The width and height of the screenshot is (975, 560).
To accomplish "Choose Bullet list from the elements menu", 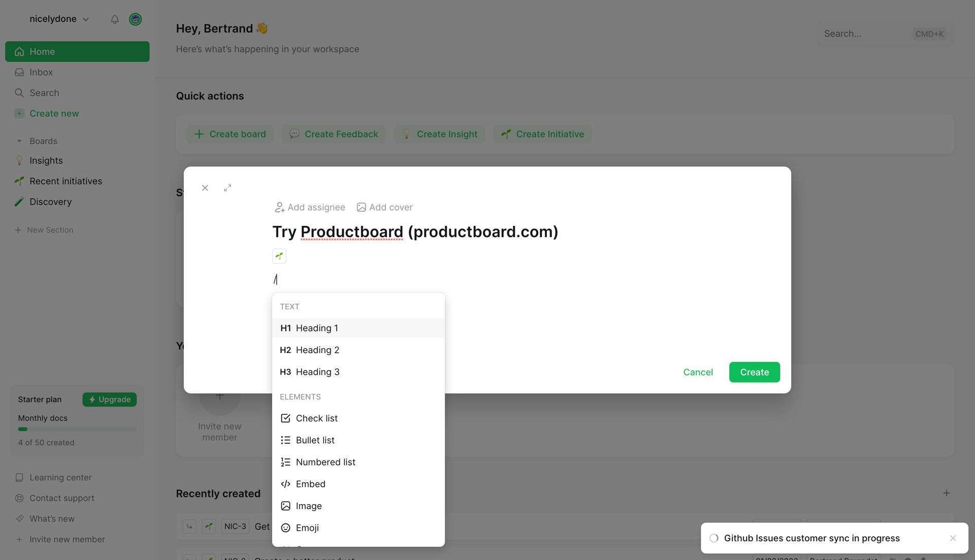I will click(x=315, y=440).
